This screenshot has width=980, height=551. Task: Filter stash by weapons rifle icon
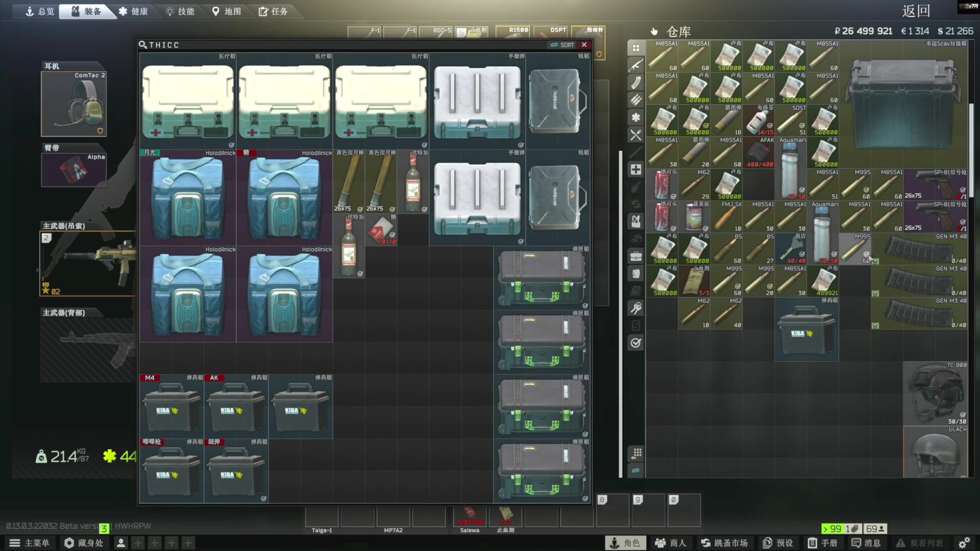click(x=636, y=65)
